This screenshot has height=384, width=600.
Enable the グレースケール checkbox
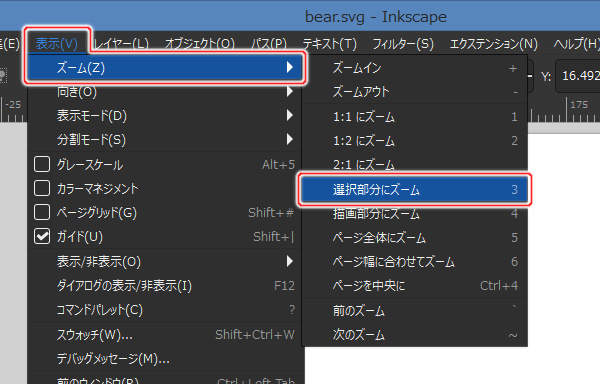pos(42,164)
